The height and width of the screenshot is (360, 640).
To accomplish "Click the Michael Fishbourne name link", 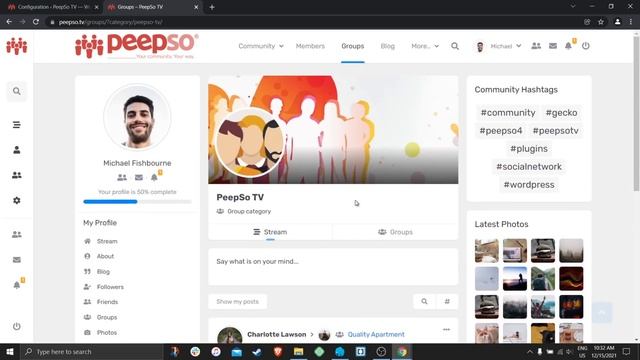I will pos(137,163).
